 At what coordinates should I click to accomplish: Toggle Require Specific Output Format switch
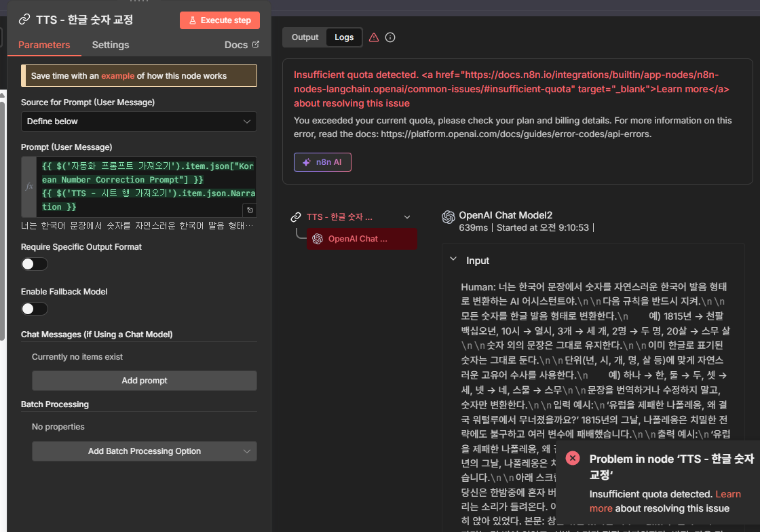[35, 264]
